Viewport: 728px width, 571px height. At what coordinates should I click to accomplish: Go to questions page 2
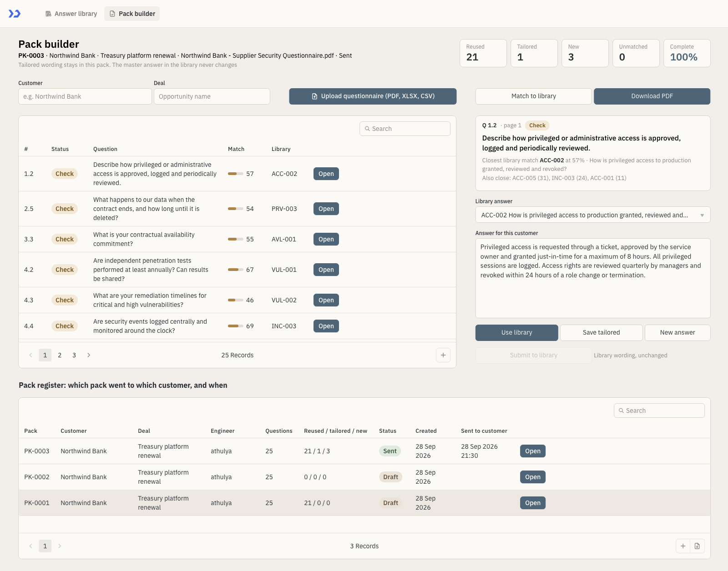60,355
